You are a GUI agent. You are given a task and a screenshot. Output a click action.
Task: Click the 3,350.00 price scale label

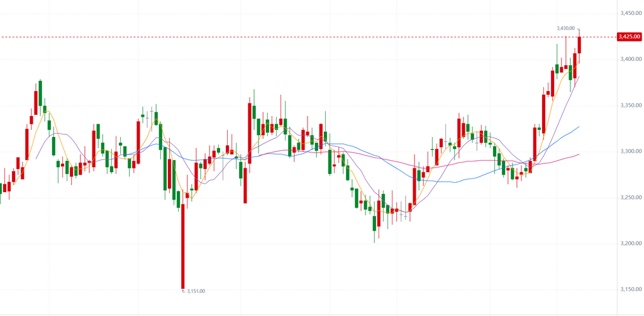[630, 106]
